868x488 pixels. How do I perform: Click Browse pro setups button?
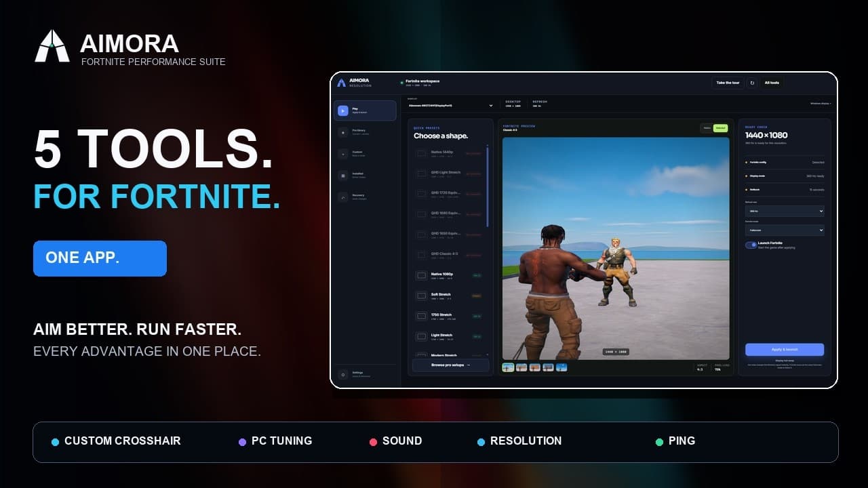[x=450, y=365]
